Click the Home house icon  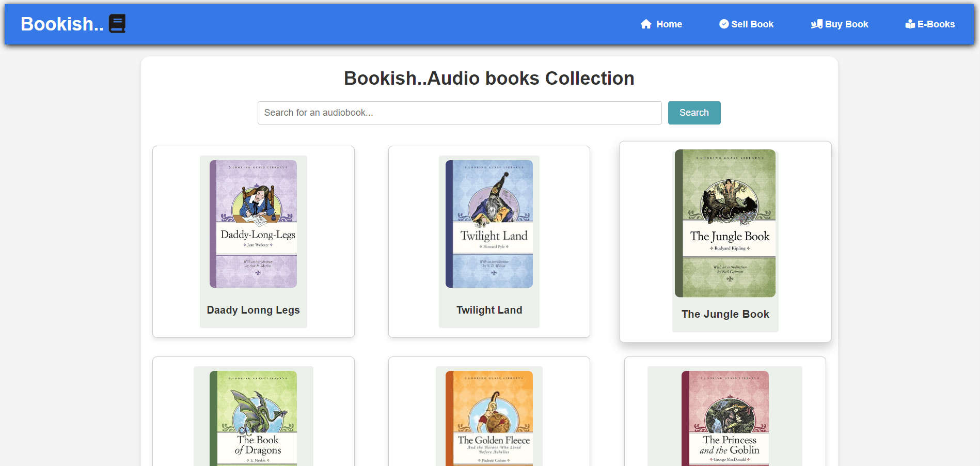pyautogui.click(x=646, y=24)
